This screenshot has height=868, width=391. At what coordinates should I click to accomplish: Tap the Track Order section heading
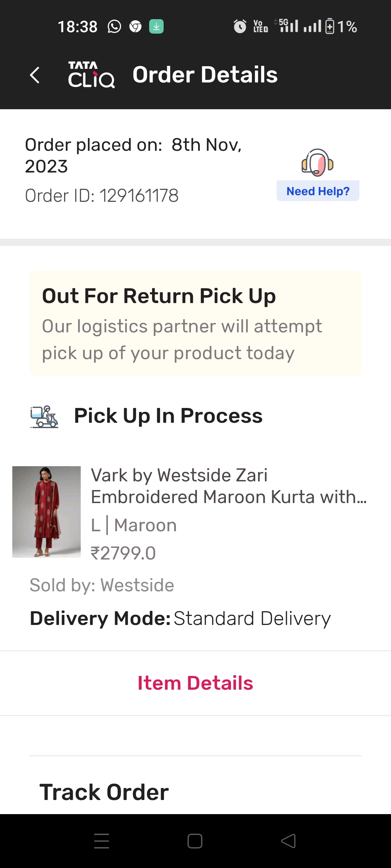click(104, 792)
